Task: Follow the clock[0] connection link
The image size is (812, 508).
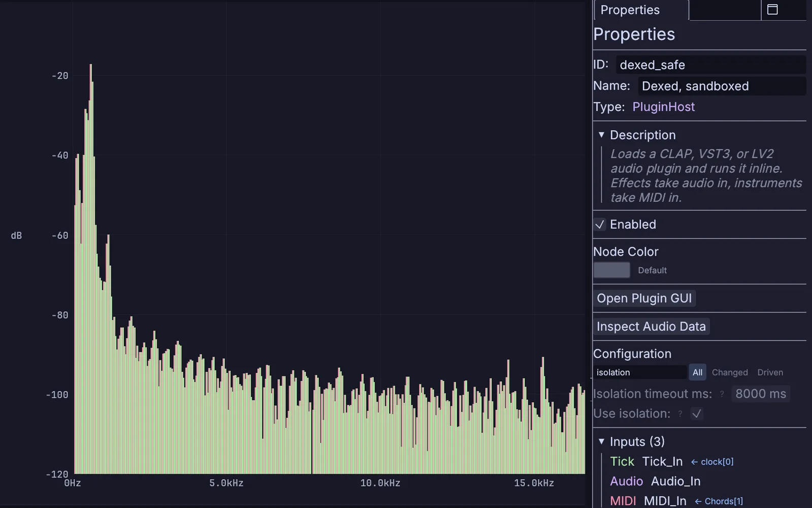Action: [x=712, y=462]
